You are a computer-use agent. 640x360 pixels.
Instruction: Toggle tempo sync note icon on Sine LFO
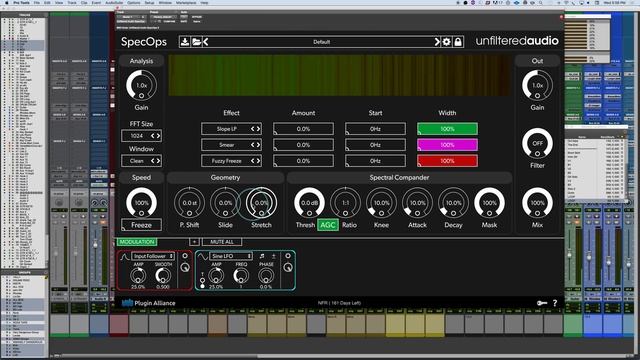(x=262, y=256)
